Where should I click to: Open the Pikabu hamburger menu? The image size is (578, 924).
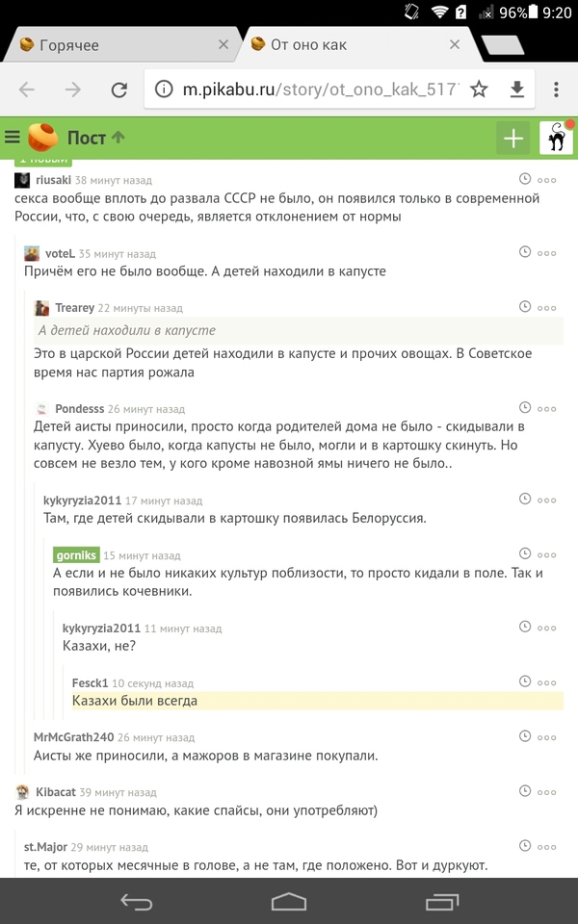click(13, 137)
